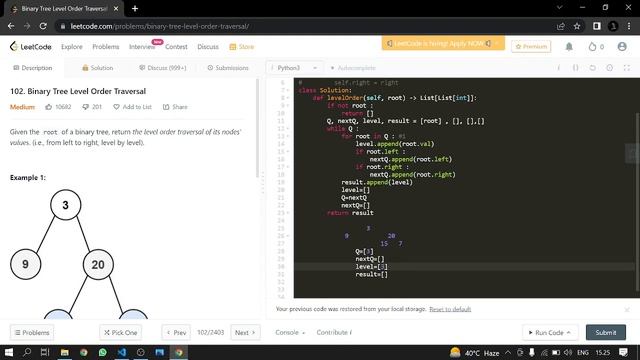Toggle the Autocomplete option
This screenshot has height=360, width=640.
[353, 68]
